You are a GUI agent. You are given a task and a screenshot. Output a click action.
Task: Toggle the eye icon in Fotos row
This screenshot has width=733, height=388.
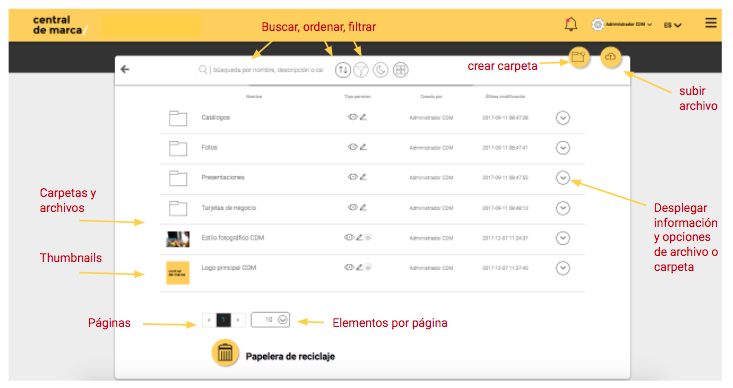tap(352, 147)
